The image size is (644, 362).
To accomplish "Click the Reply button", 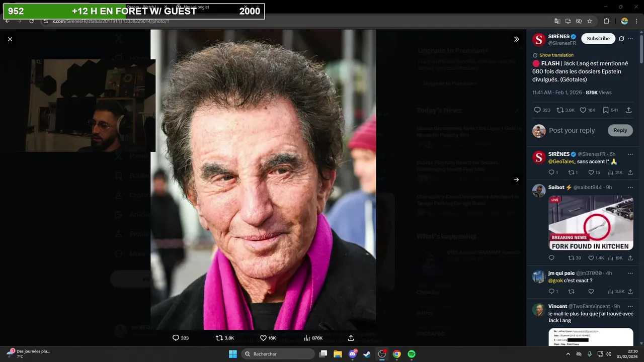I will pyautogui.click(x=620, y=130).
